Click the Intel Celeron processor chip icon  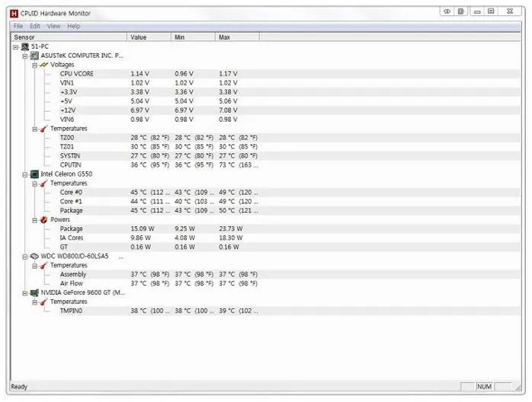click(x=34, y=174)
